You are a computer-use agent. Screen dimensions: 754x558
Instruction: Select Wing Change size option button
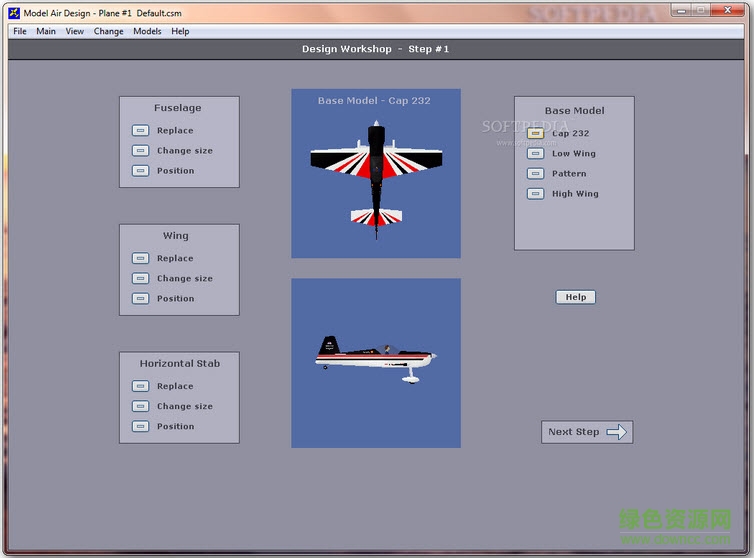click(140, 279)
